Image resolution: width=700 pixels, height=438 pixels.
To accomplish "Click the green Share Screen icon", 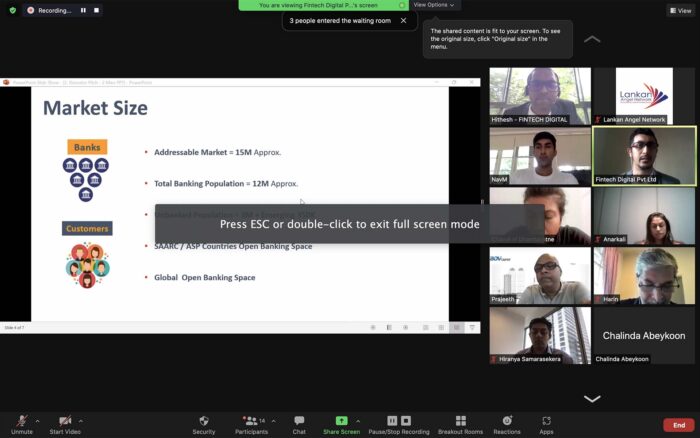I will click(x=342, y=421).
